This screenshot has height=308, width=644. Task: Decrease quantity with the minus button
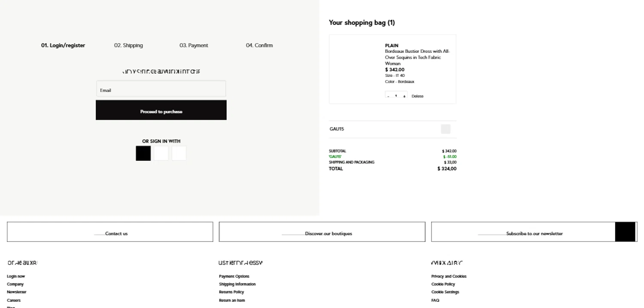(389, 96)
